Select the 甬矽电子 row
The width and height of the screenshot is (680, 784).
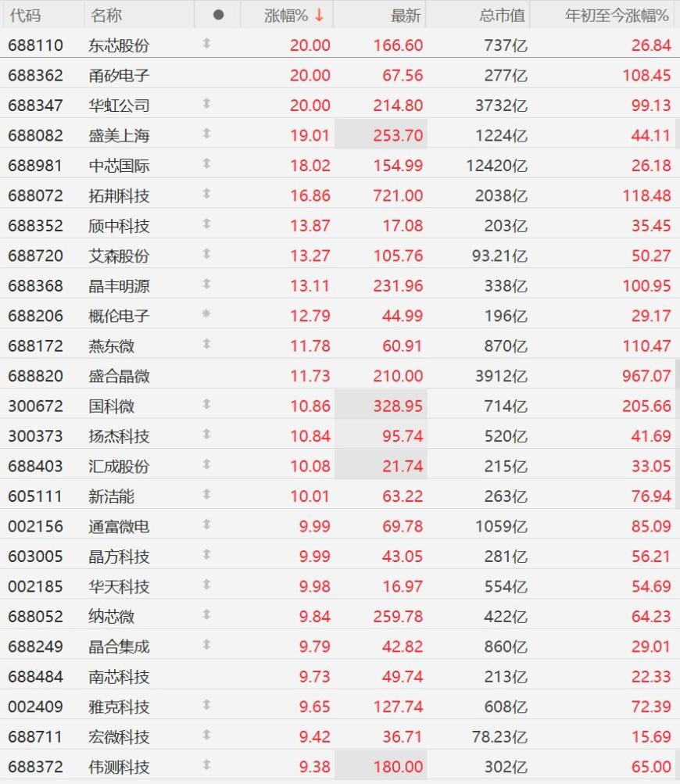[x=340, y=75]
